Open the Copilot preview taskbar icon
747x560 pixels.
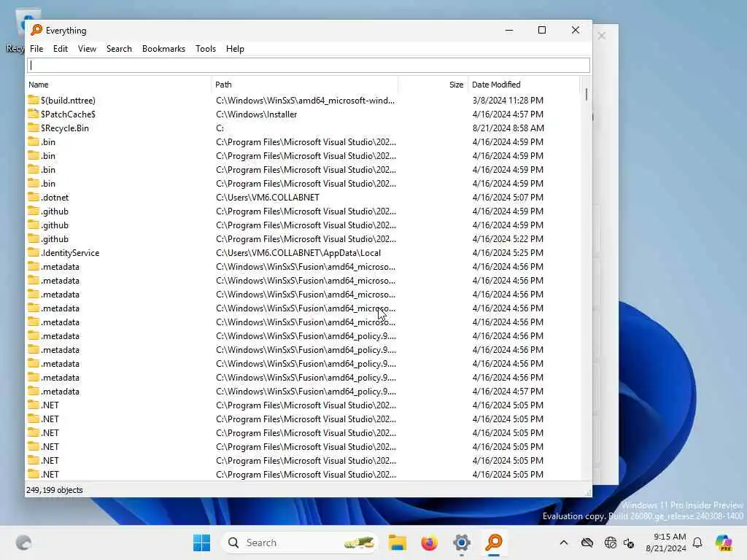coord(724,542)
